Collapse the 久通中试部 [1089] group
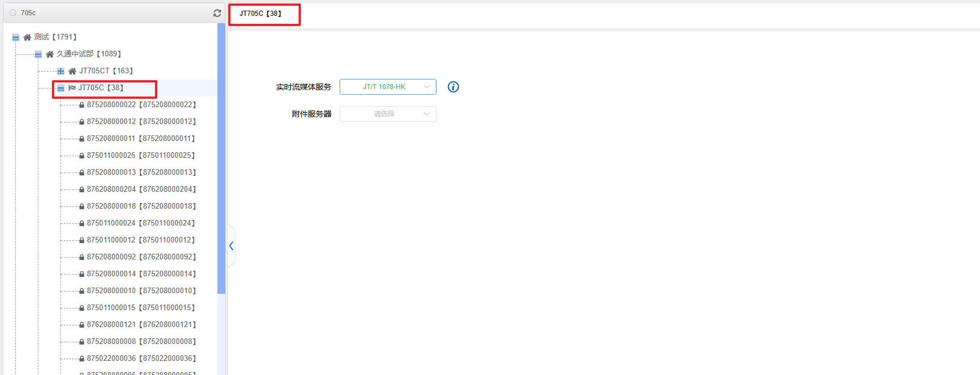 (38, 54)
